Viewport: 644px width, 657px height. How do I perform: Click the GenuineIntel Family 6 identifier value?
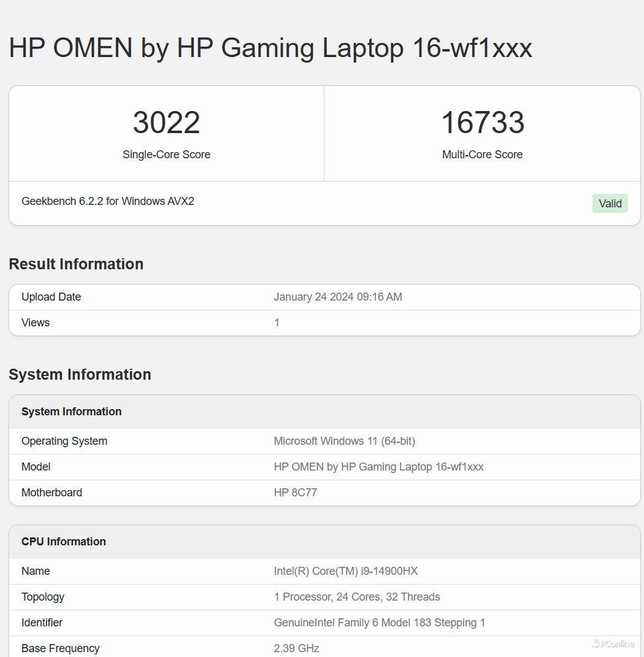coord(379,623)
